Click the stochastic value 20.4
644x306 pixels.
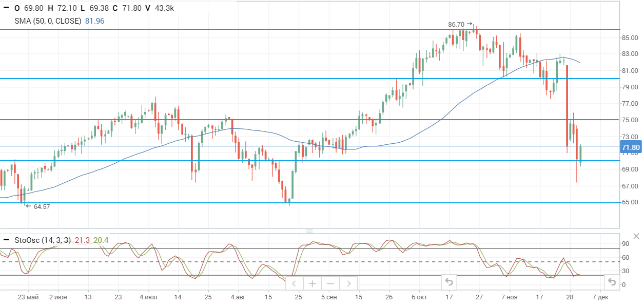[101, 240]
